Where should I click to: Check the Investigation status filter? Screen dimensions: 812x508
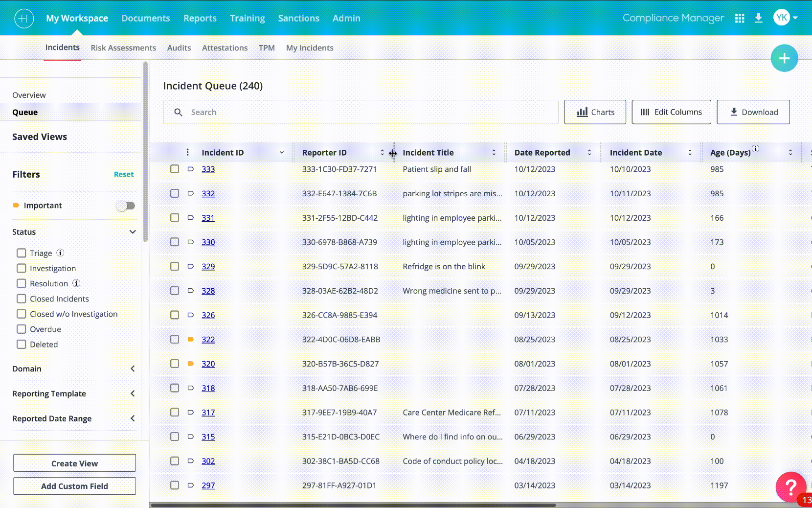click(x=22, y=268)
